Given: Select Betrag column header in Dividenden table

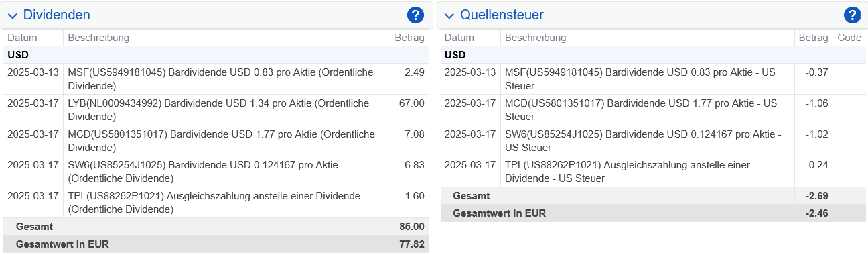Looking at the screenshot, I should pos(409,38).
